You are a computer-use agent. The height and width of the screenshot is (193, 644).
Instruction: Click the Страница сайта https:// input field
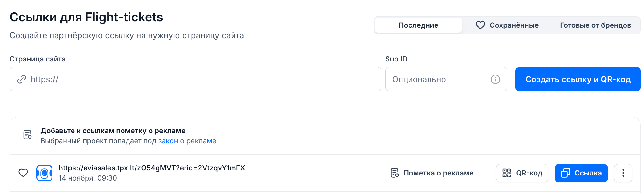[x=204, y=79]
